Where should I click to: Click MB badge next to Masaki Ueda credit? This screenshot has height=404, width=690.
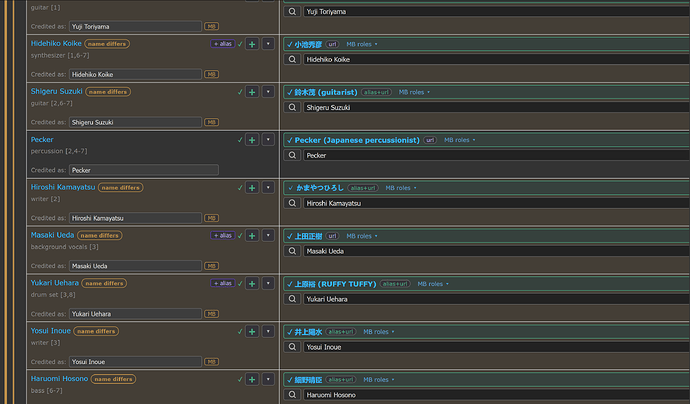[212, 266]
